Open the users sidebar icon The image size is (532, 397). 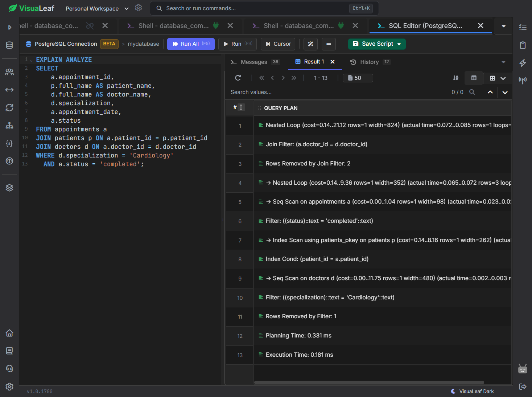click(x=9, y=72)
